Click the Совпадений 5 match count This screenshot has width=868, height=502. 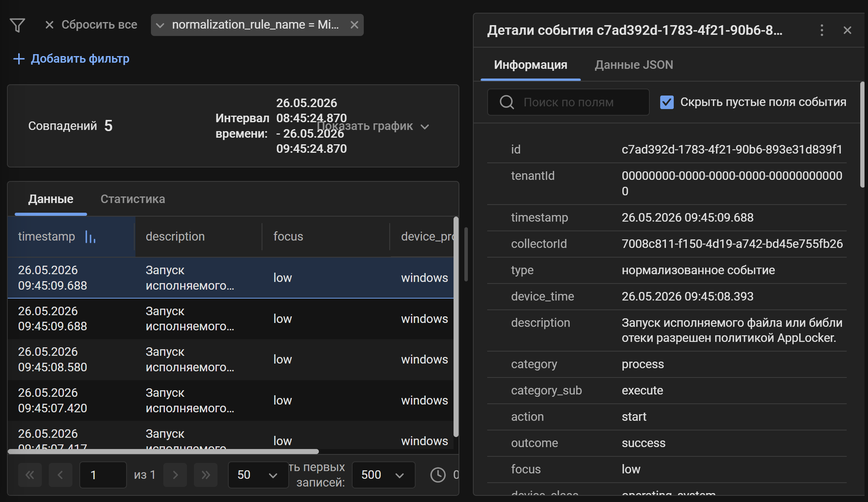[70, 126]
